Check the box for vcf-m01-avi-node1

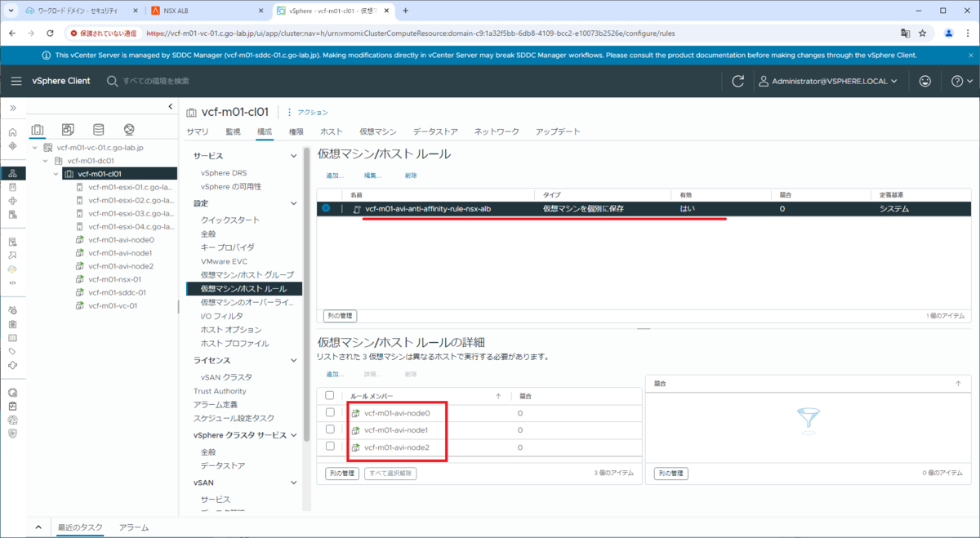[x=330, y=429]
